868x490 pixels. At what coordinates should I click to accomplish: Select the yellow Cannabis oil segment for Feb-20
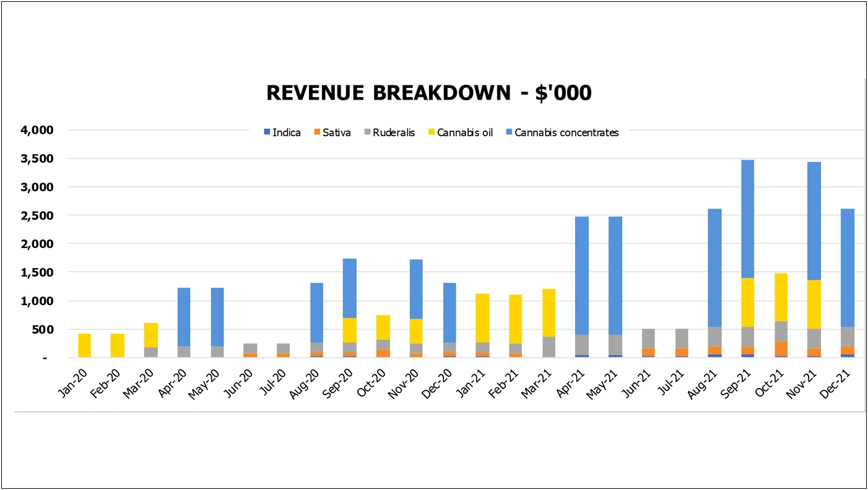point(118,345)
